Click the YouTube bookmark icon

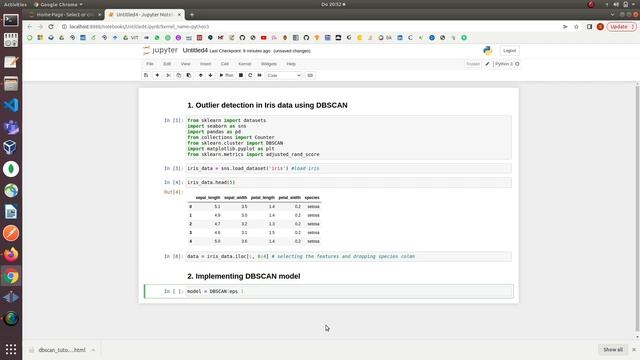pos(264,38)
